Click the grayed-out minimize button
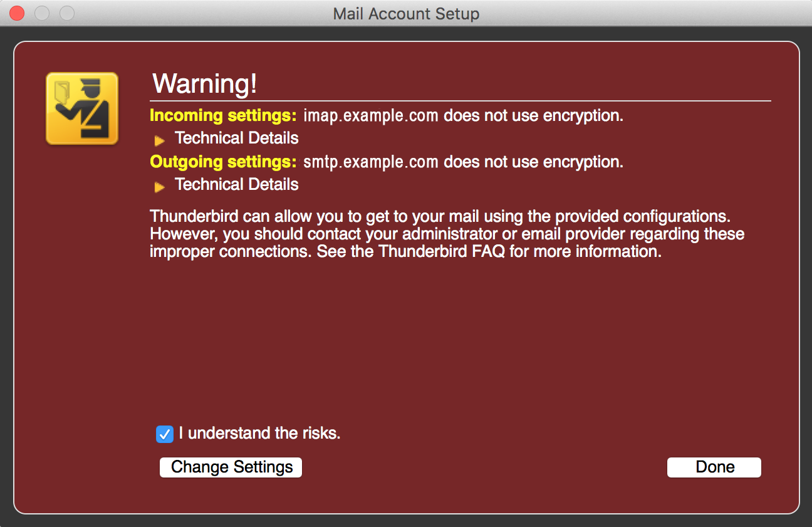 coord(41,13)
